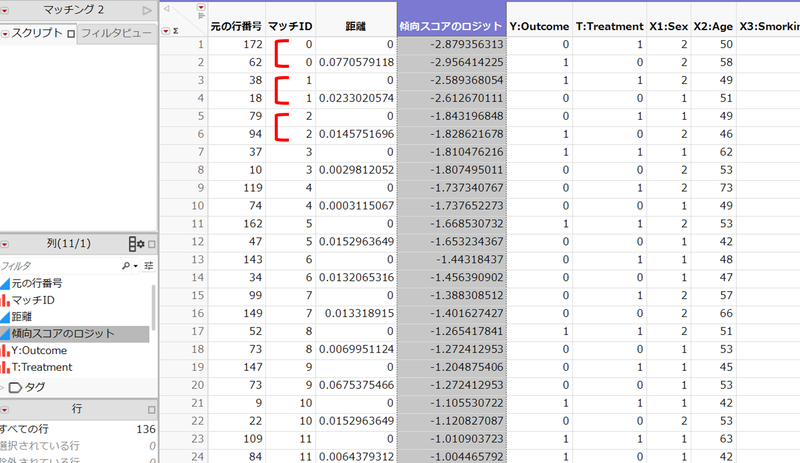The image size is (800, 463).
Task: Select row number 20 in the table
Action: [x=184, y=385]
